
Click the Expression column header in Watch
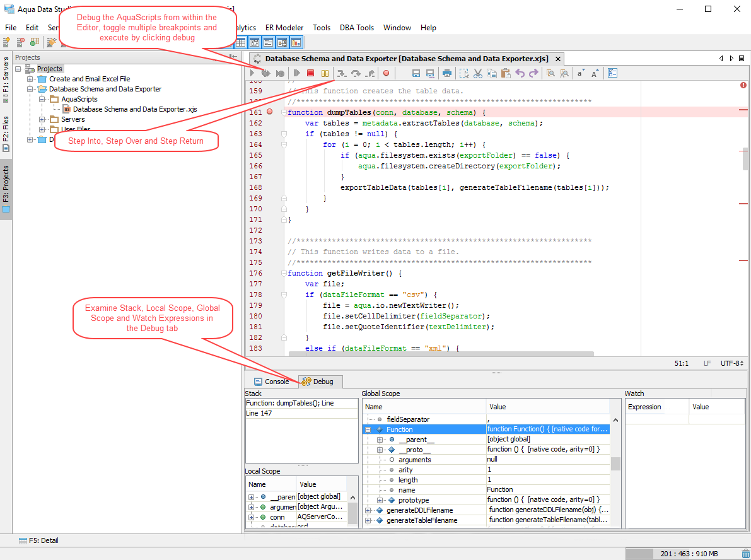tap(657, 407)
